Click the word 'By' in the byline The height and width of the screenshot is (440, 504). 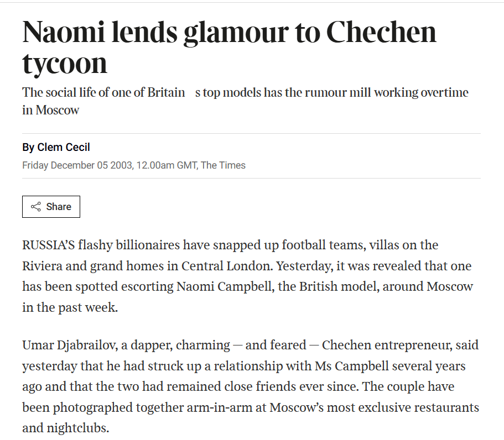point(28,147)
